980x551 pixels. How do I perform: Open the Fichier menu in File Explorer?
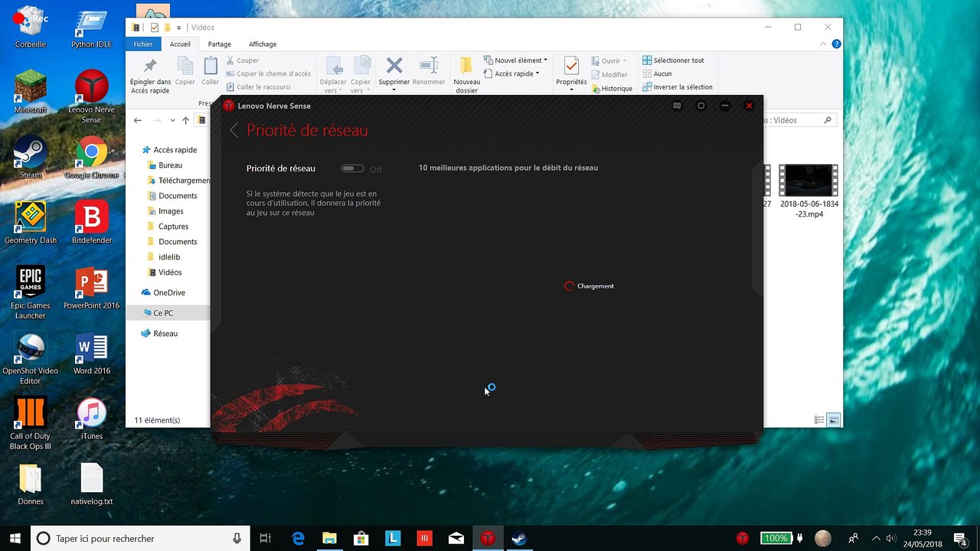click(x=143, y=44)
